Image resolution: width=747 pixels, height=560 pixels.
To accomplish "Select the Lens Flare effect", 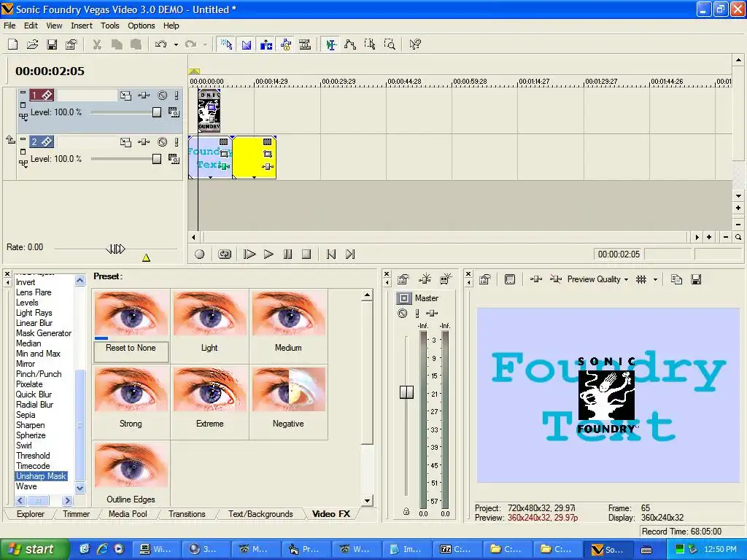I will 34,292.
